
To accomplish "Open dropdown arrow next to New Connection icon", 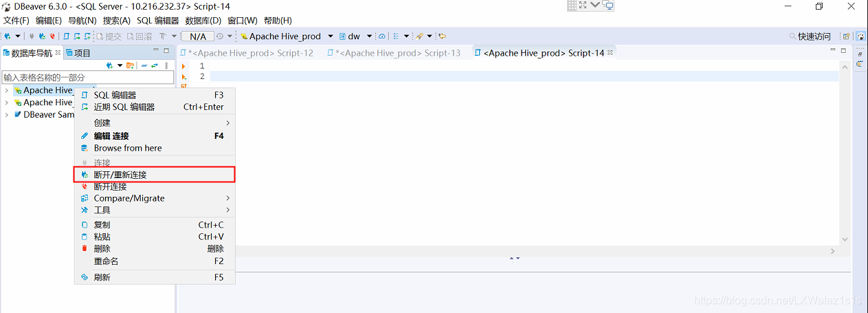I will (x=18, y=36).
